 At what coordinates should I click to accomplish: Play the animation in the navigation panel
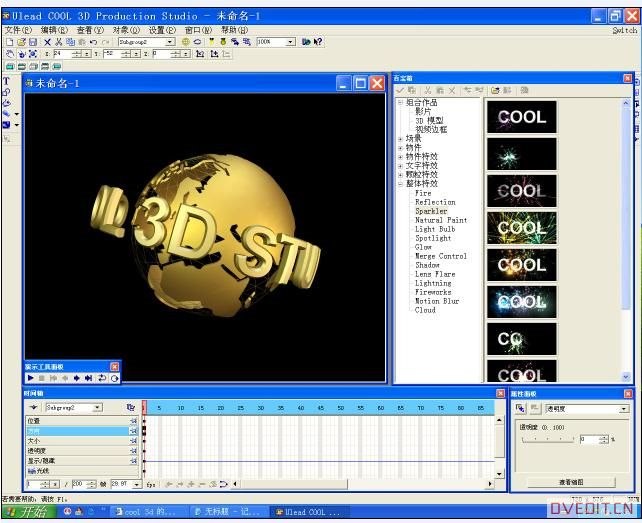(30, 378)
